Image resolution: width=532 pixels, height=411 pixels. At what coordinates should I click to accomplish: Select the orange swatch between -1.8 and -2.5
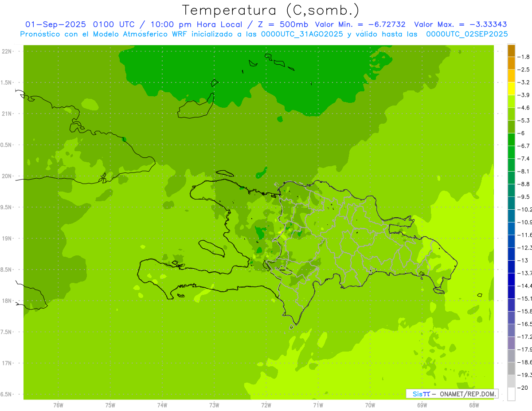point(511,63)
